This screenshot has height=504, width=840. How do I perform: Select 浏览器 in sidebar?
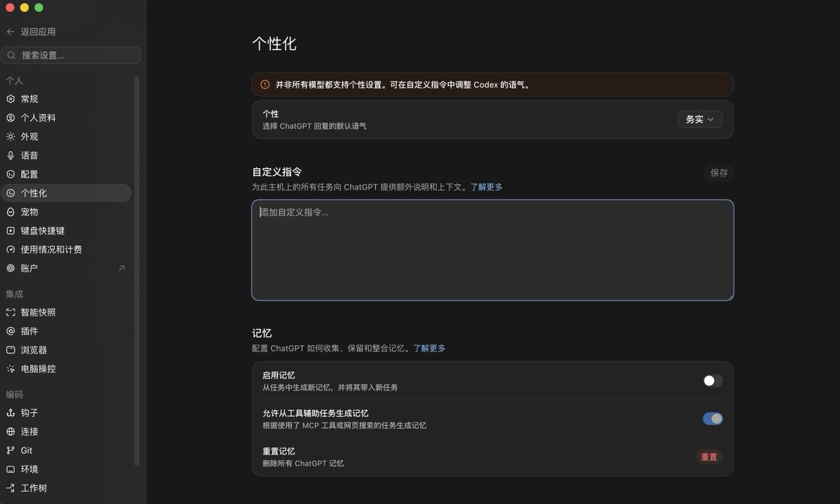click(66, 350)
